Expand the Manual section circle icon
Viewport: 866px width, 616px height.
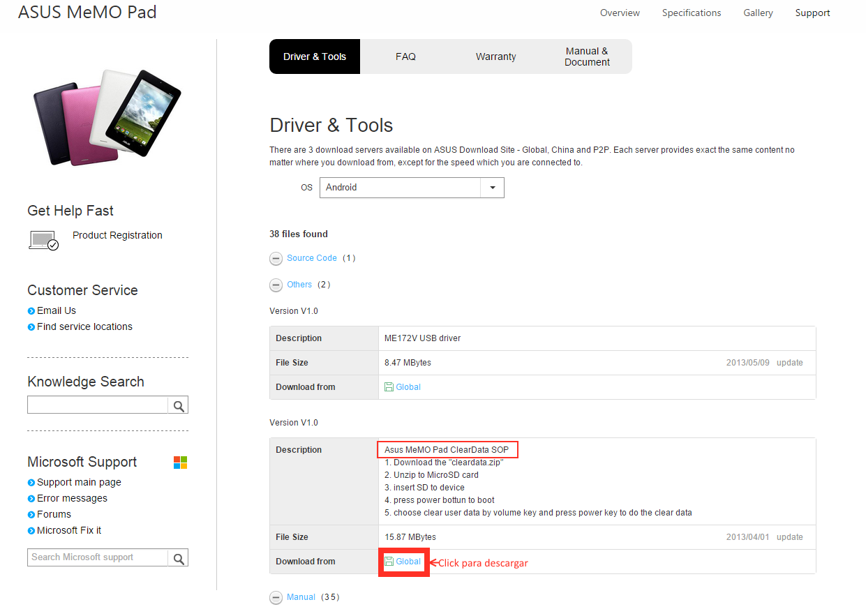(276, 598)
